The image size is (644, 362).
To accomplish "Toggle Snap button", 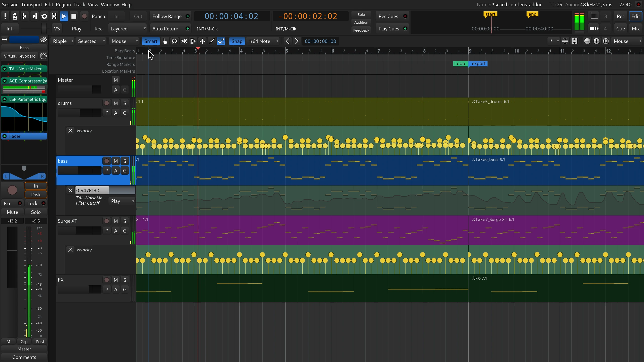I will pyautogui.click(x=237, y=41).
